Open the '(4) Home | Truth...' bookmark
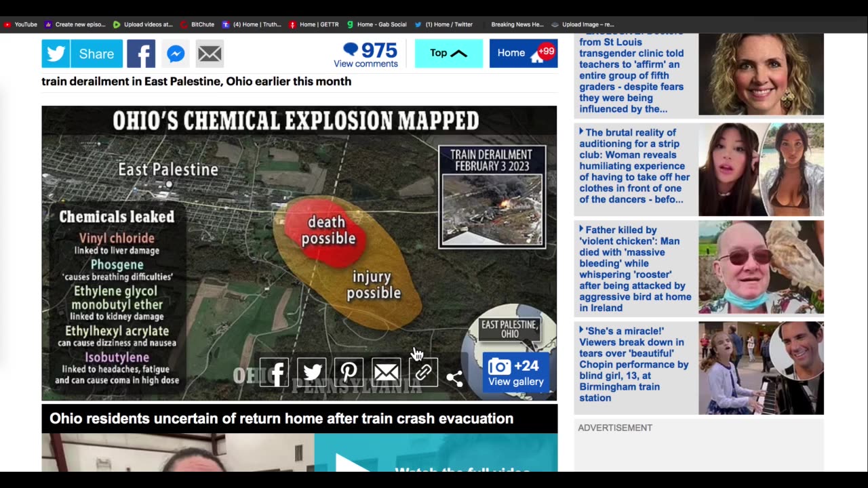Viewport: 868px width, 488px height. pyautogui.click(x=252, y=24)
